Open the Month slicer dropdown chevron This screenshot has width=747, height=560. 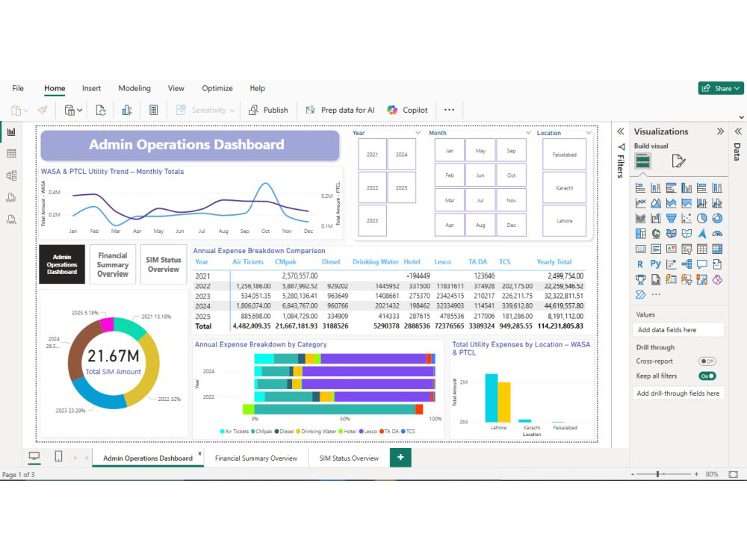(528, 133)
